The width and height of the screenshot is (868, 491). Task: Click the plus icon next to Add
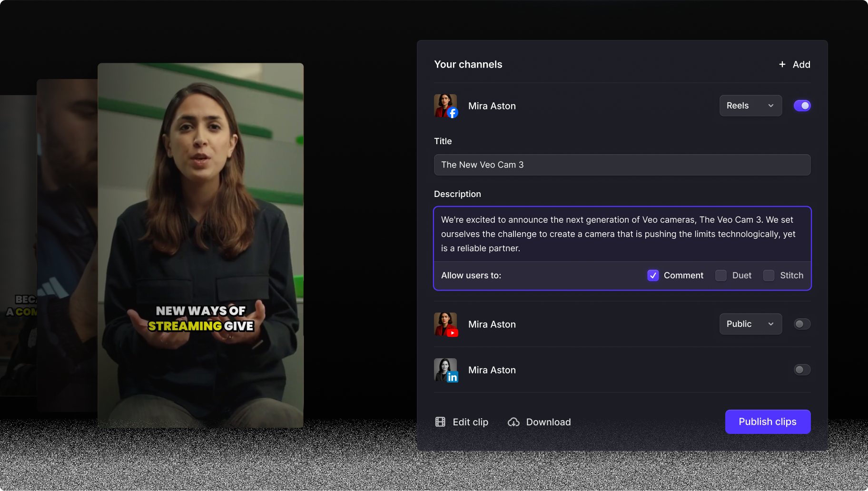782,64
